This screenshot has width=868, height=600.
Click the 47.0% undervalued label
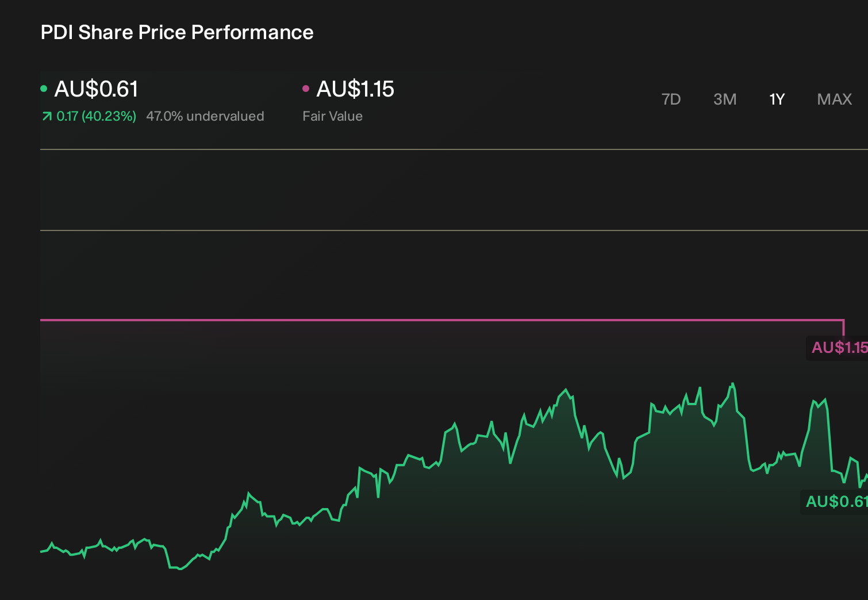coord(205,117)
